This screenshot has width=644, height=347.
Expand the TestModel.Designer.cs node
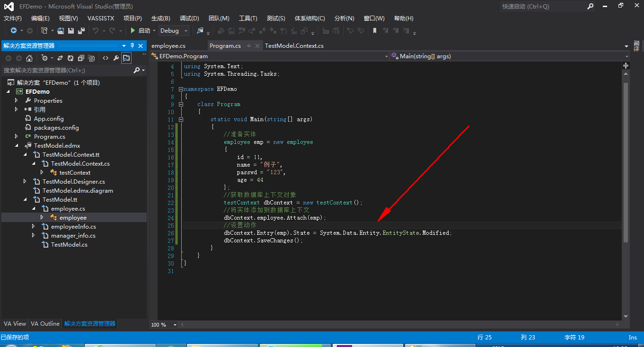[x=25, y=181]
